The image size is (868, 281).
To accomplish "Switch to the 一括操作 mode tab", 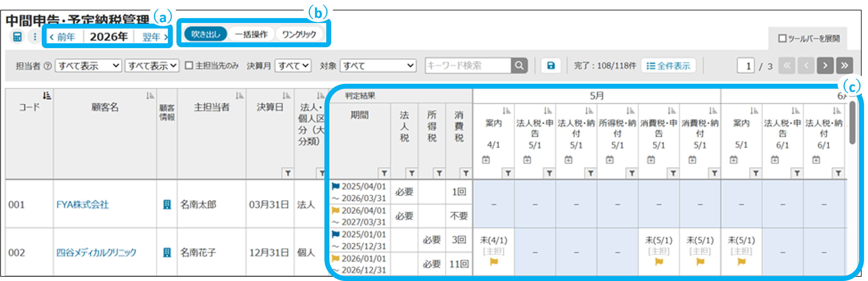I will [x=251, y=34].
